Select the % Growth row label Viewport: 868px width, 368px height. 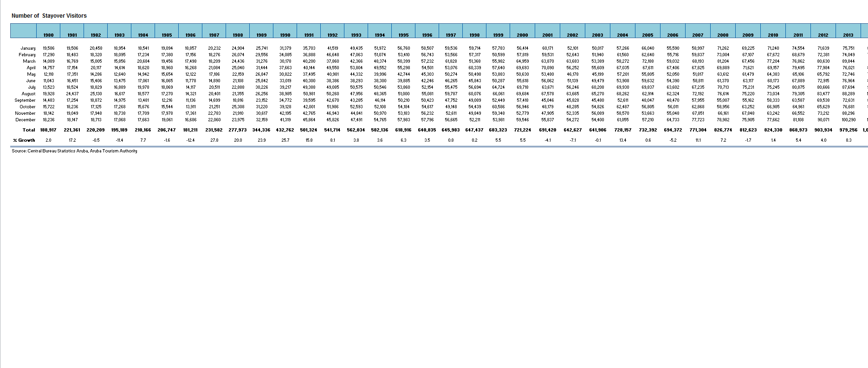coord(24,140)
